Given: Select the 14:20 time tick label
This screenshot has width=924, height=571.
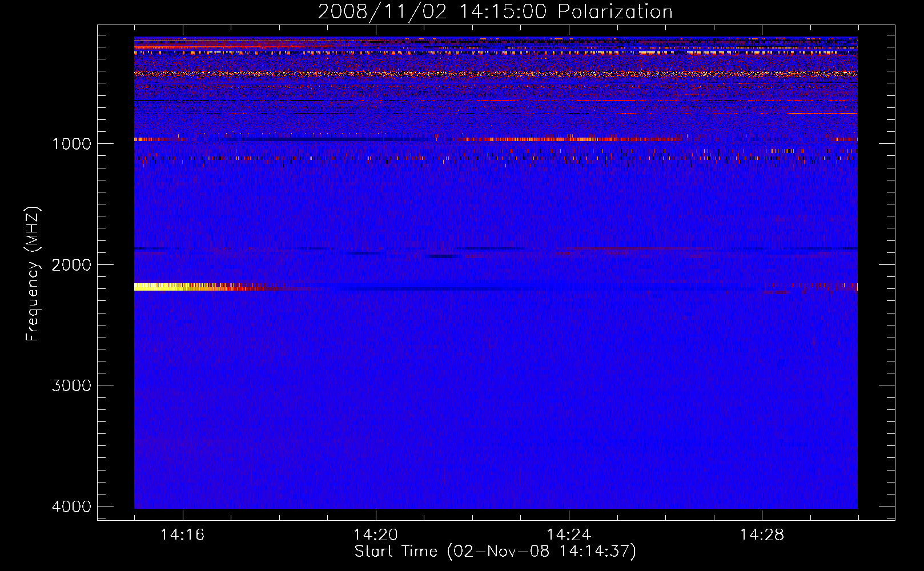Looking at the screenshot, I should [x=375, y=535].
